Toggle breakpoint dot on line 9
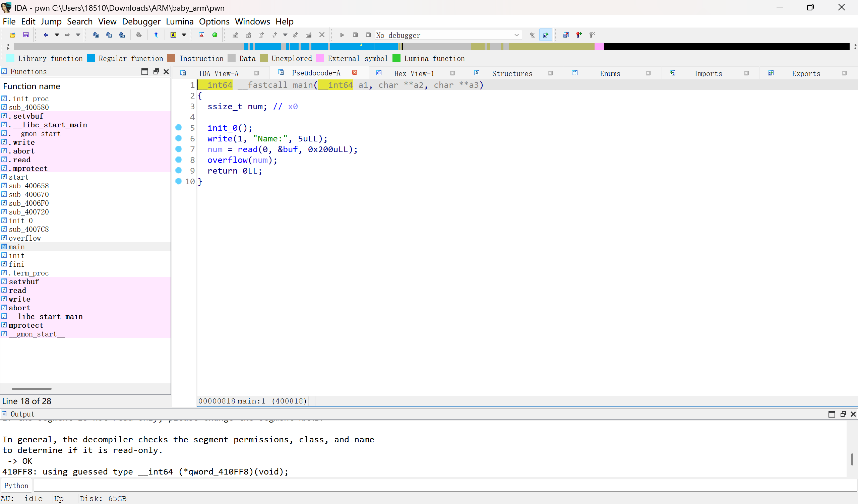The image size is (858, 504). coord(178,170)
